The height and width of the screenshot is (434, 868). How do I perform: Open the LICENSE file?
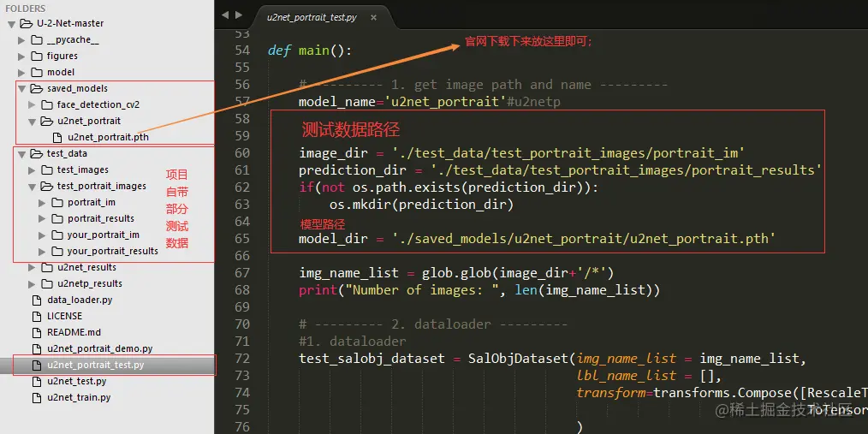pyautogui.click(x=65, y=316)
